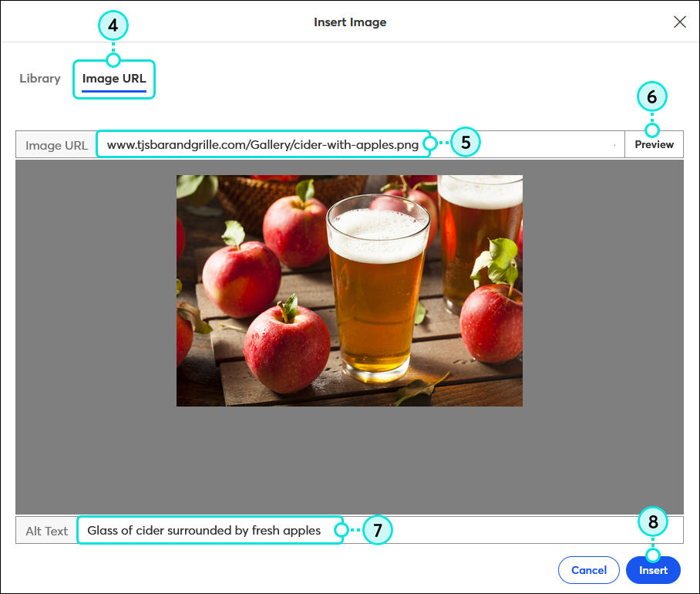Open the Library tab
This screenshot has height=594, width=700.
click(x=39, y=78)
